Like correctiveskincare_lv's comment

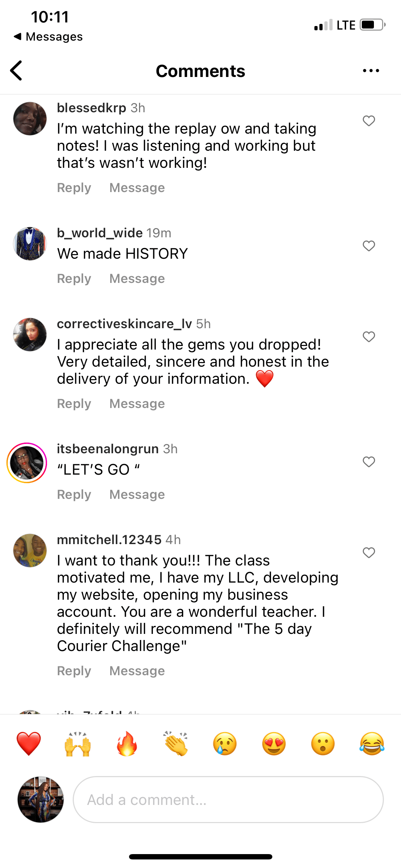click(369, 337)
